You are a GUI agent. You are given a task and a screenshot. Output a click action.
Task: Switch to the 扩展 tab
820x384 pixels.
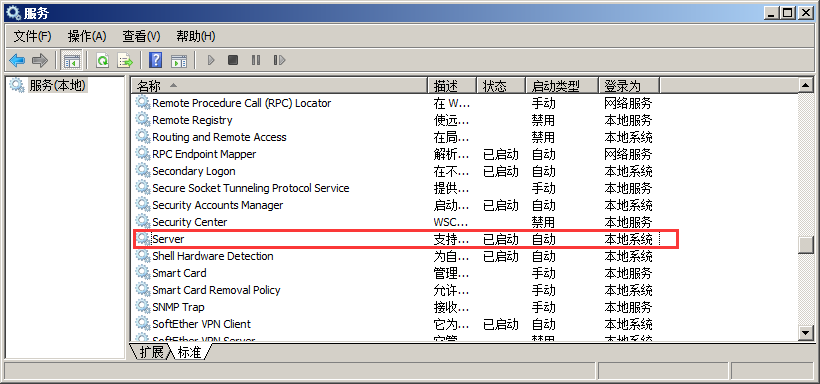tap(152, 352)
